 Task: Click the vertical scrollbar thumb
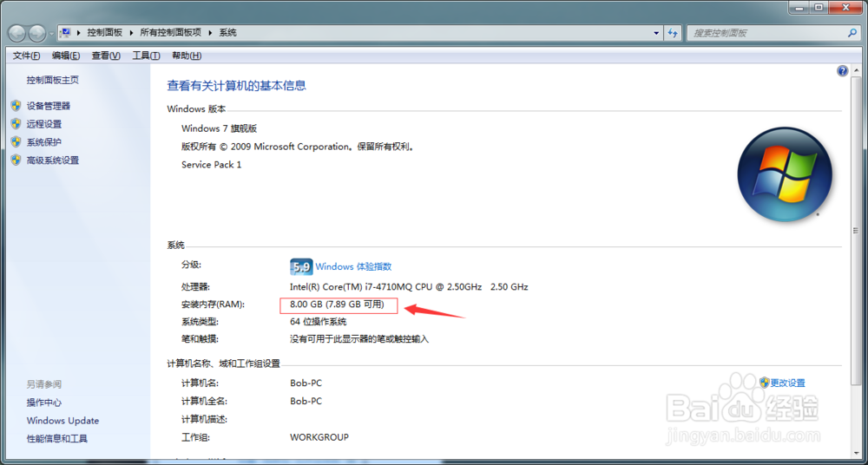point(858,231)
